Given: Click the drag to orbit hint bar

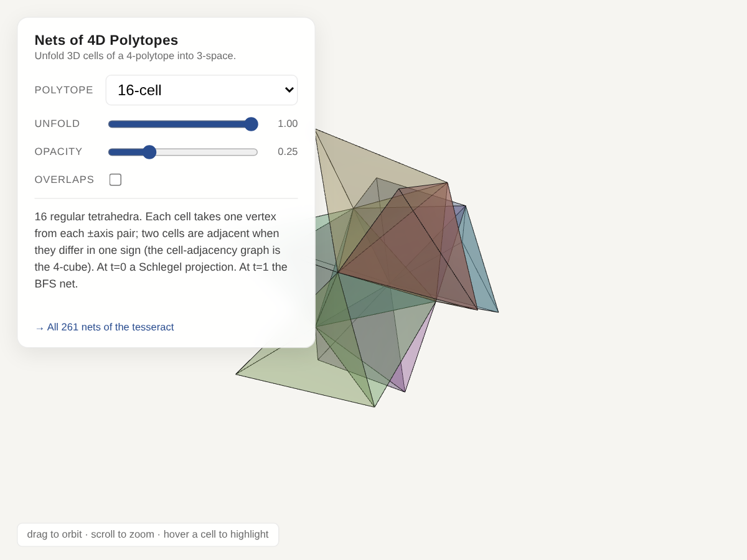Looking at the screenshot, I should click(148, 534).
